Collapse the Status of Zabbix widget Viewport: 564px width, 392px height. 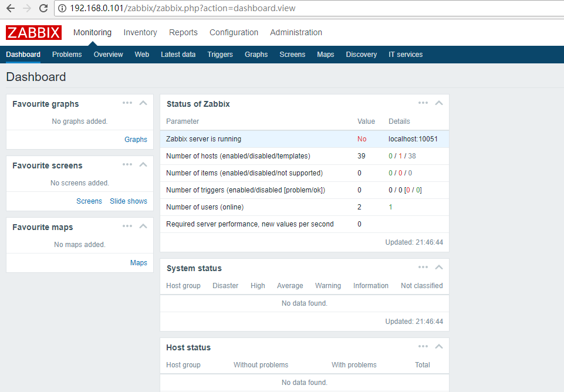click(x=439, y=103)
